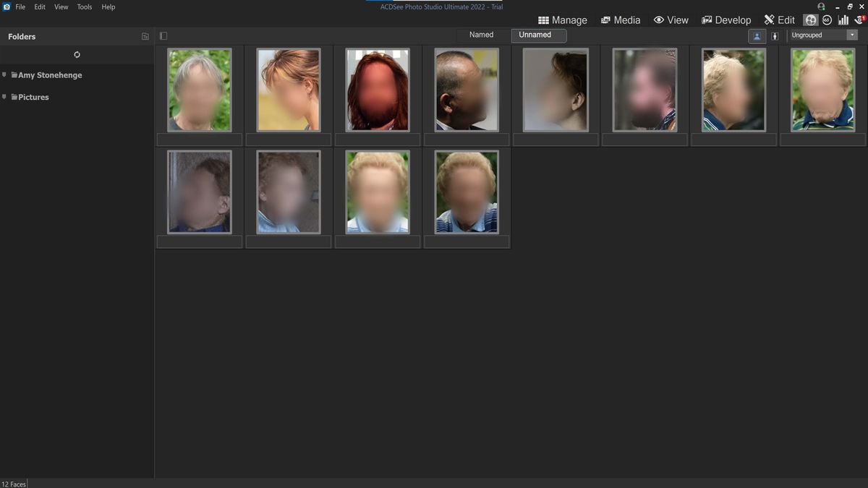Select the bearded man face thumbnail

(644, 90)
